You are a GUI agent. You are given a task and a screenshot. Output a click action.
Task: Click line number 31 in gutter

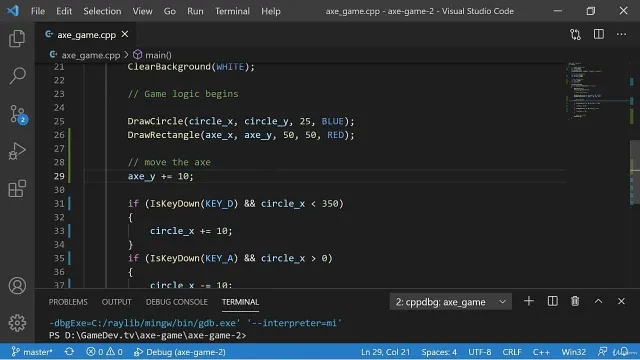(x=59, y=204)
